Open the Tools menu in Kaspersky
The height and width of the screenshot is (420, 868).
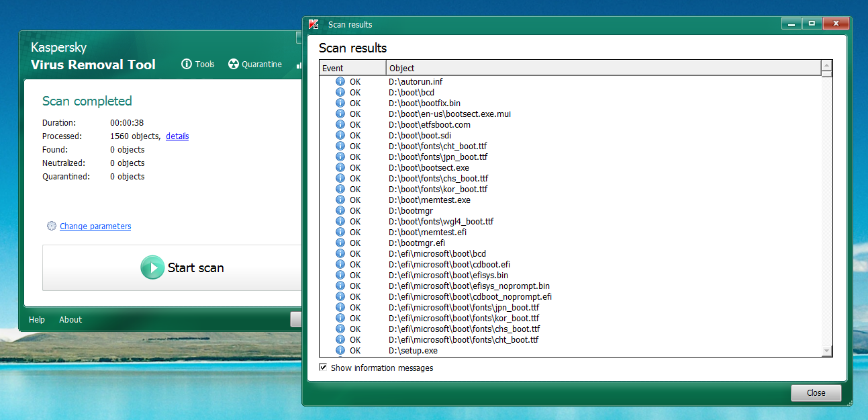(x=198, y=65)
